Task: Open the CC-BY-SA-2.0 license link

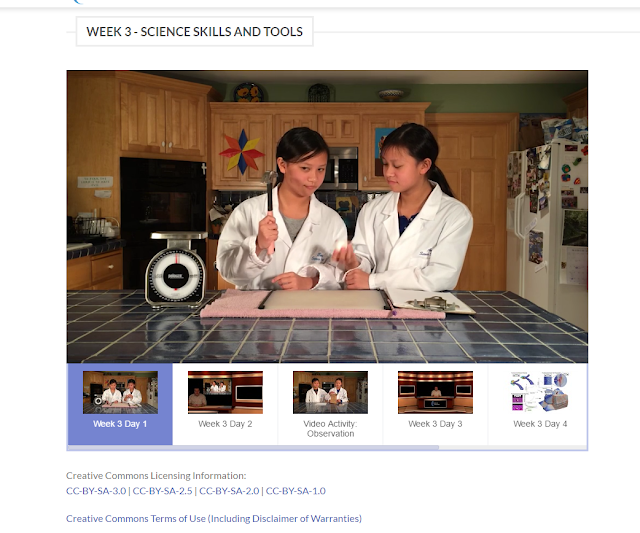Action: tap(229, 491)
